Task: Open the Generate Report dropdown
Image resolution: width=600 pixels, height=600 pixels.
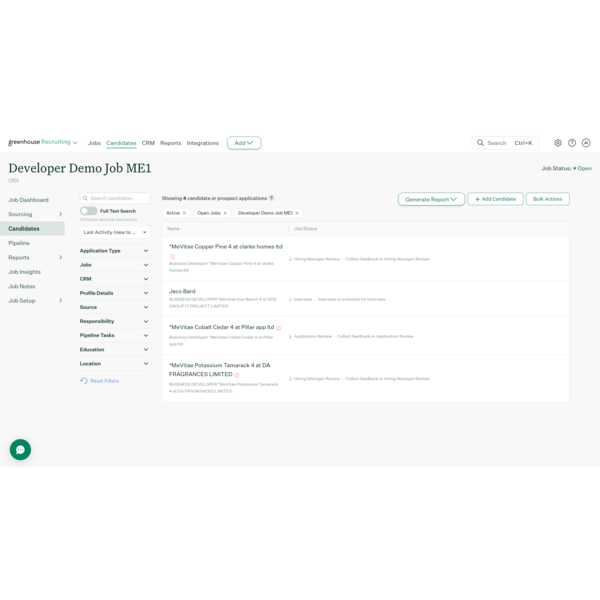Action: 431,199
